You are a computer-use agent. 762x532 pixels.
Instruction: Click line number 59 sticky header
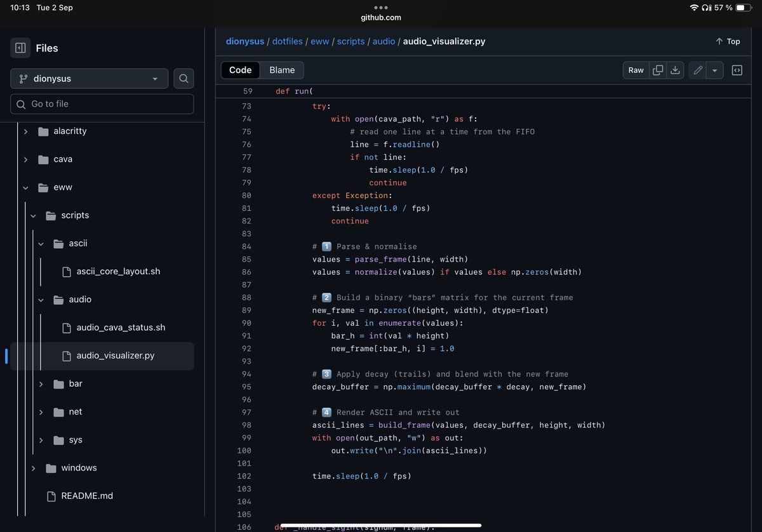246,91
